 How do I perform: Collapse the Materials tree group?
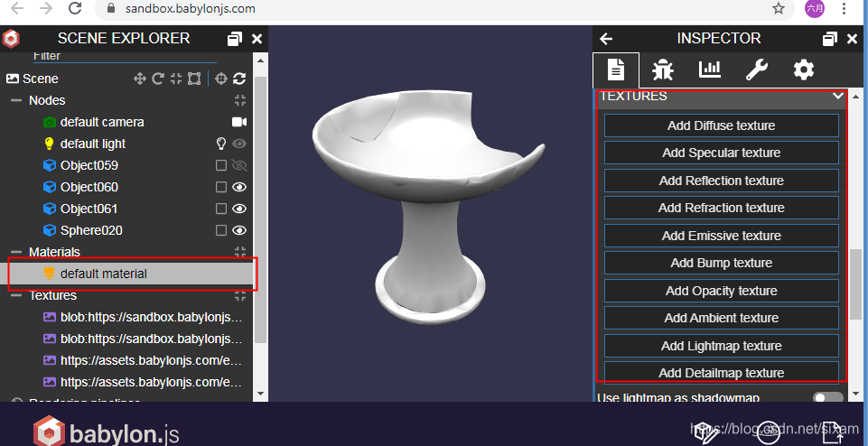coord(17,252)
